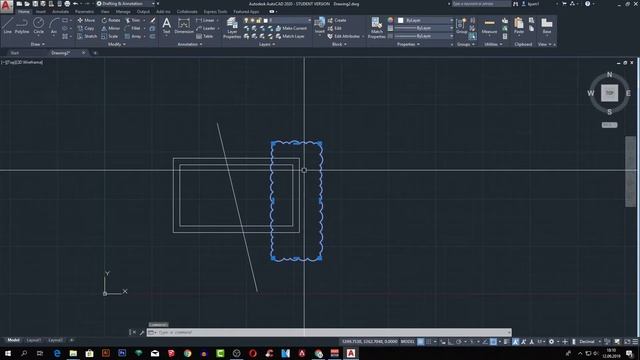Expand the Layers panel
The width and height of the screenshot is (640, 360).
pos(267,44)
